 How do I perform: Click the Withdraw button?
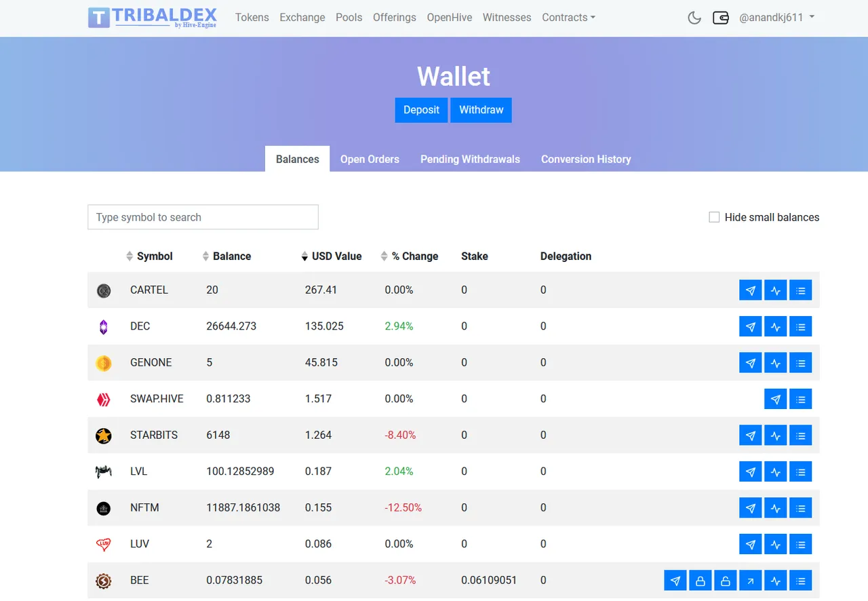coord(481,110)
